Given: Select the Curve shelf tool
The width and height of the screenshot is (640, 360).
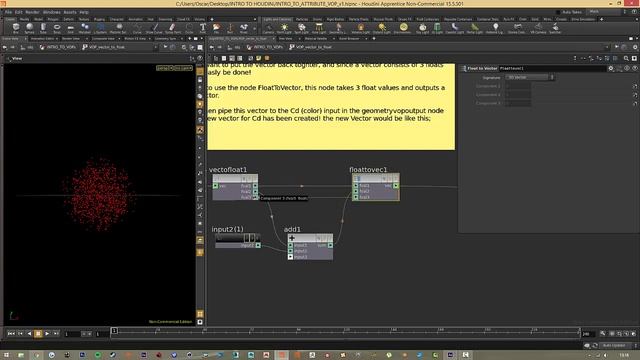Looking at the screenshot, I should point(137,28).
